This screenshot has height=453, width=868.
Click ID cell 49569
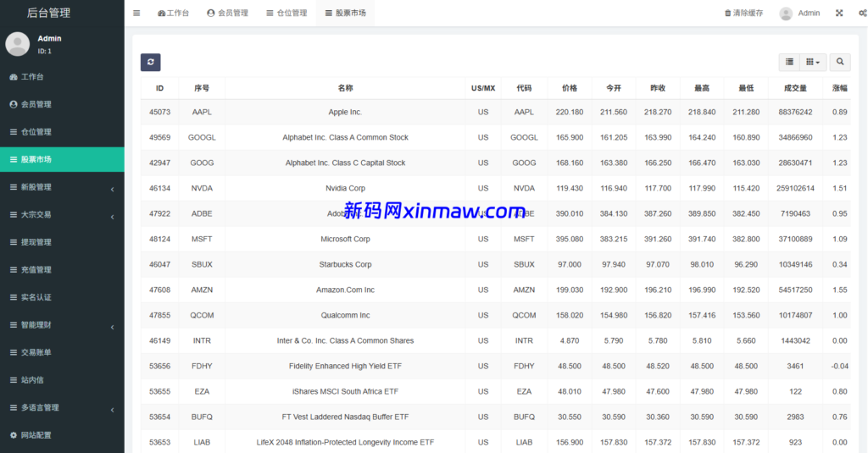(159, 137)
